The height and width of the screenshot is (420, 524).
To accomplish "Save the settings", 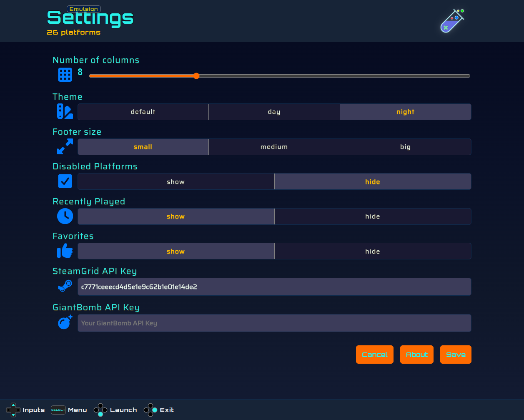I will pos(456,355).
